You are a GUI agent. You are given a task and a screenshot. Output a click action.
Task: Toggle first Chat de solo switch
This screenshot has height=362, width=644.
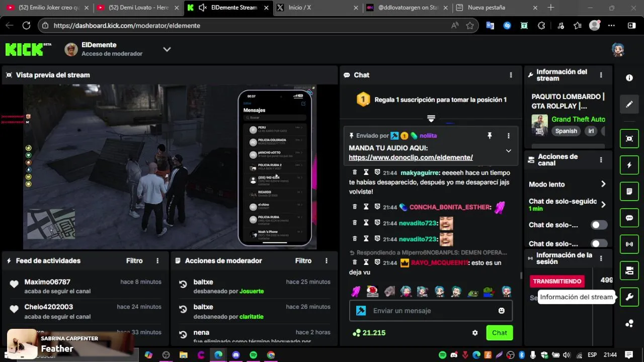(599, 225)
